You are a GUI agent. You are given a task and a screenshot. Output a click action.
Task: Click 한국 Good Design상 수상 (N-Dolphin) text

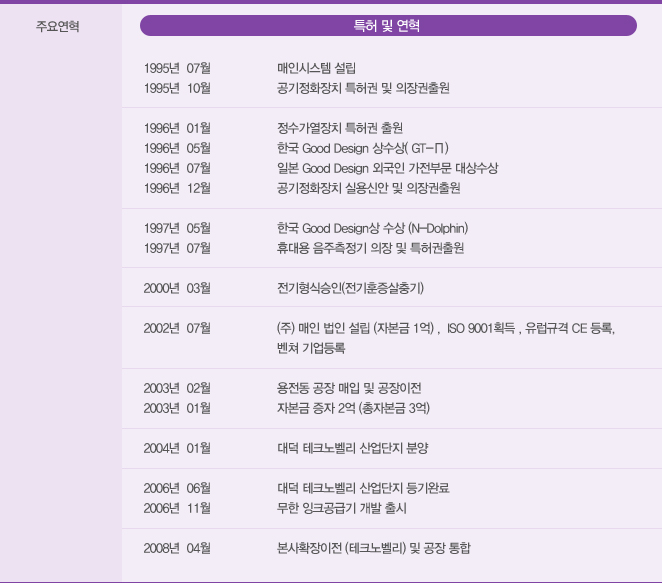tap(373, 228)
